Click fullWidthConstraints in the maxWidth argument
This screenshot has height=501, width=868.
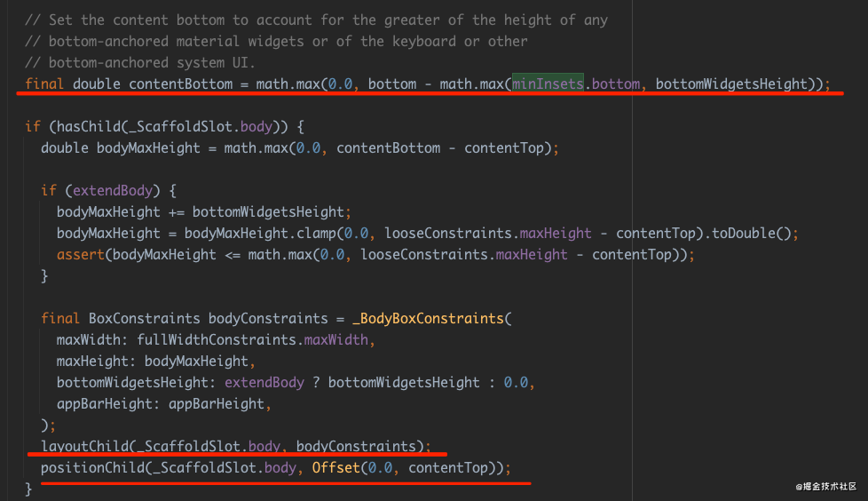click(x=216, y=339)
